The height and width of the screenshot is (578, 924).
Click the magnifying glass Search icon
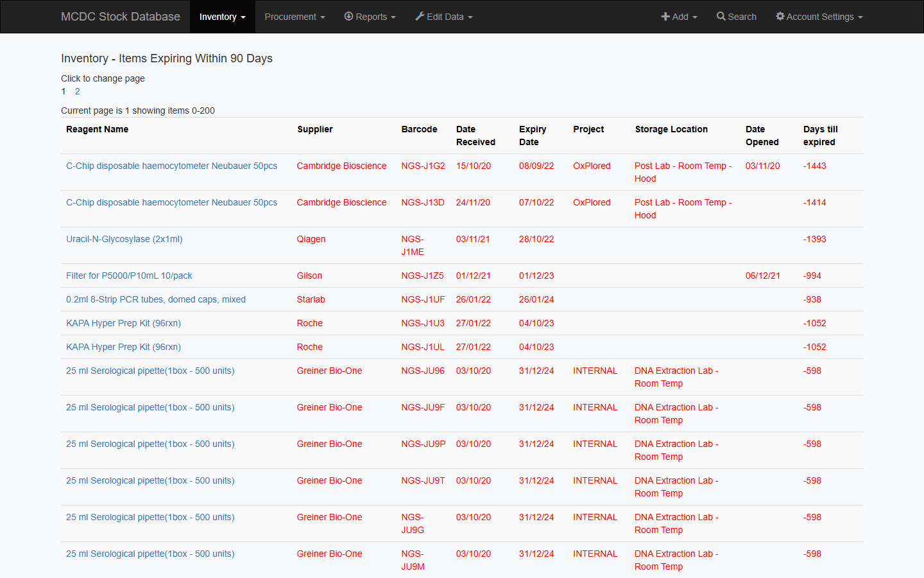721,16
